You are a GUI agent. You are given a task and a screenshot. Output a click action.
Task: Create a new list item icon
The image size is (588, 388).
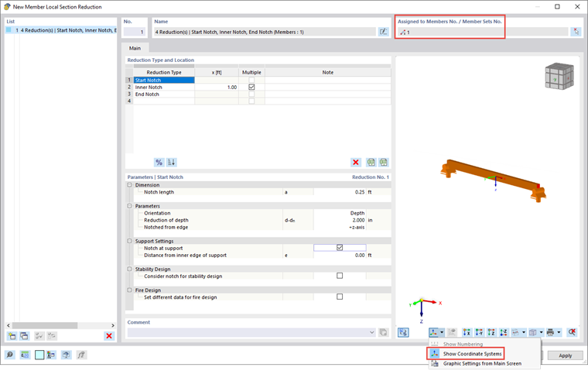click(12, 336)
